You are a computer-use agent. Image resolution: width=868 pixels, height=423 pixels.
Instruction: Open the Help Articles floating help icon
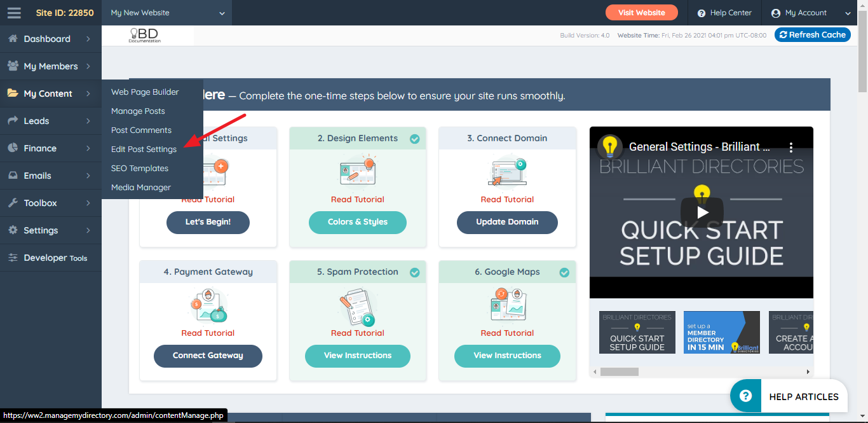pos(745,396)
